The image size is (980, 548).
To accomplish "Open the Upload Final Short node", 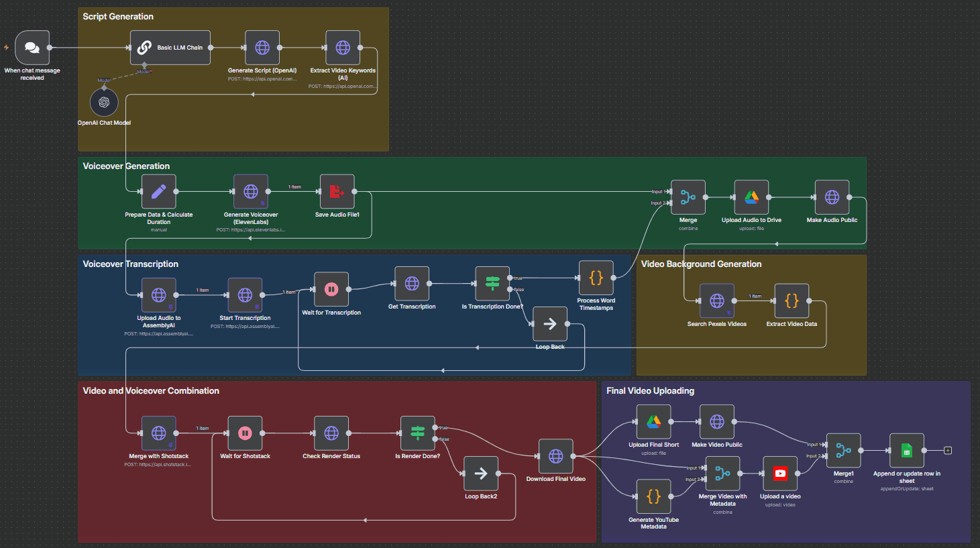I will pyautogui.click(x=653, y=422).
